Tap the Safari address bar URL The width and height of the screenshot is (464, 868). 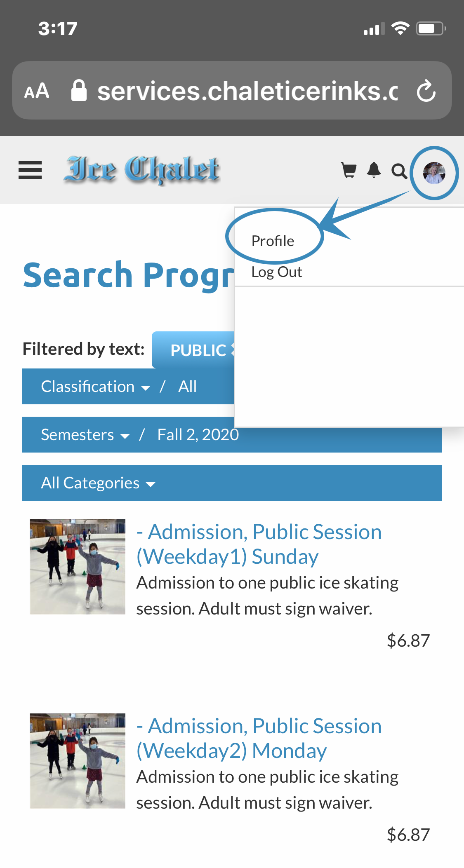point(247,91)
